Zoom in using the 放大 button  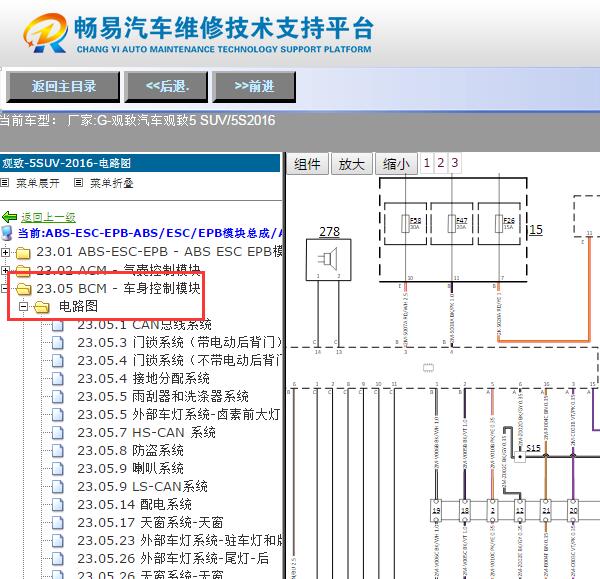tap(352, 164)
